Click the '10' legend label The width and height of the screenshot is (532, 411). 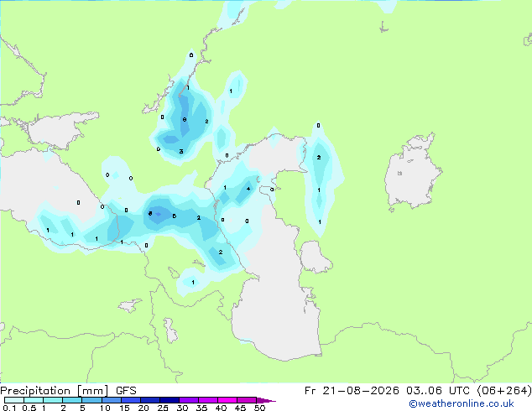coord(105,408)
